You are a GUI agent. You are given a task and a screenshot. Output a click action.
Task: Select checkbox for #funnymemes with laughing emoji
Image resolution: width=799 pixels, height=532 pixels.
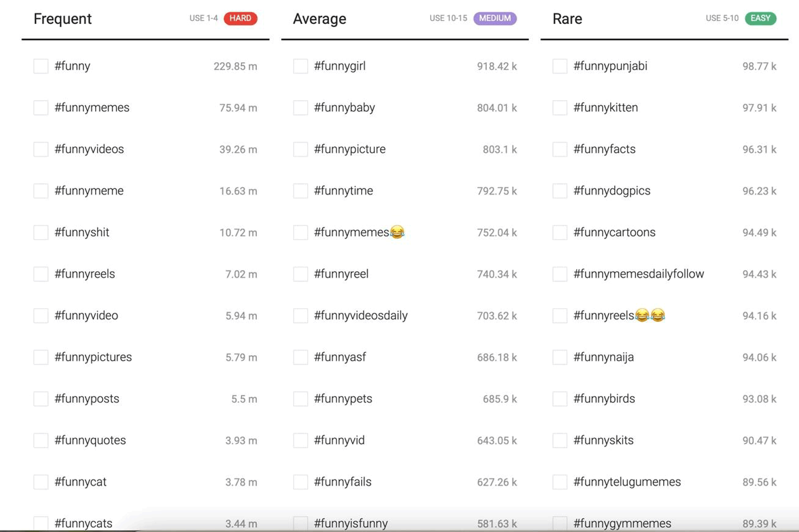click(300, 232)
